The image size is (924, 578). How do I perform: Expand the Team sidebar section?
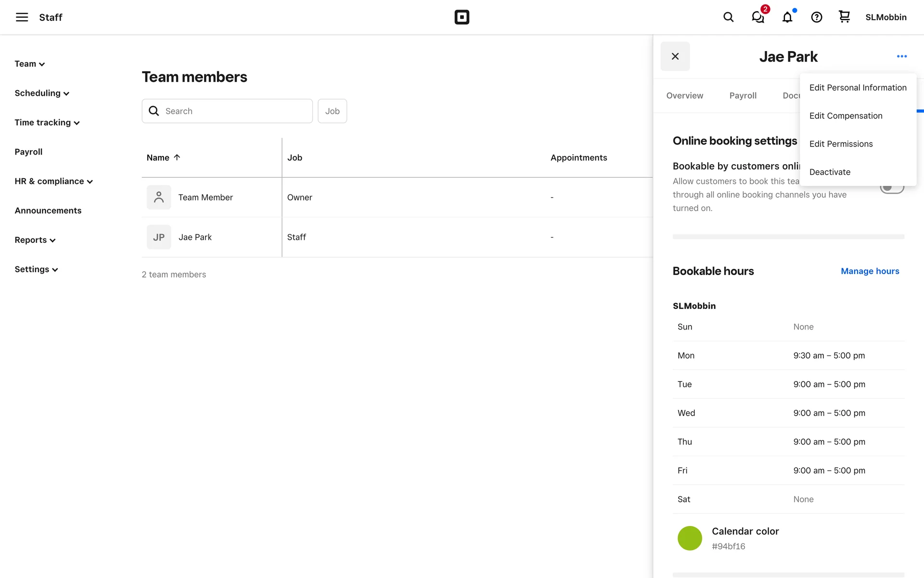coord(30,64)
